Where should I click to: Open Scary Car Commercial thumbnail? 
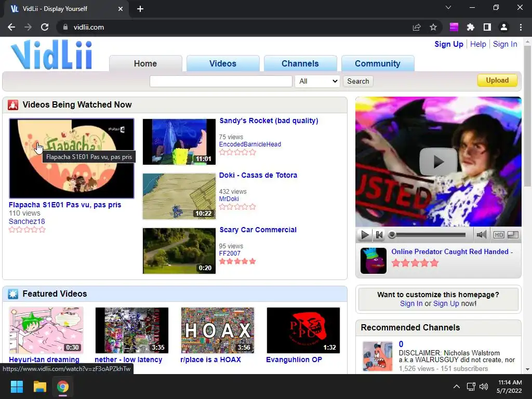[x=179, y=251]
